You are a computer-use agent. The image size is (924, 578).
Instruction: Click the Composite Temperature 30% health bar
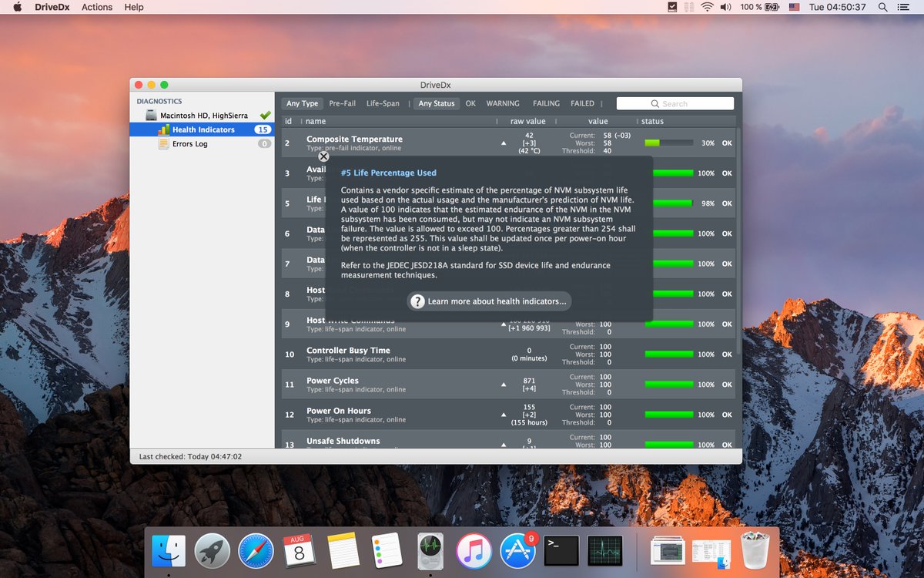click(x=668, y=143)
